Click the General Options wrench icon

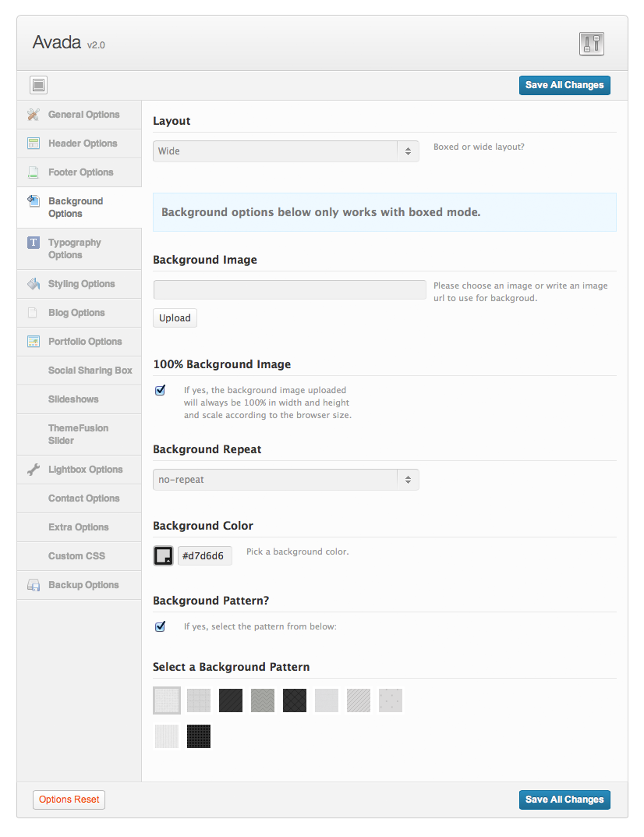33,115
